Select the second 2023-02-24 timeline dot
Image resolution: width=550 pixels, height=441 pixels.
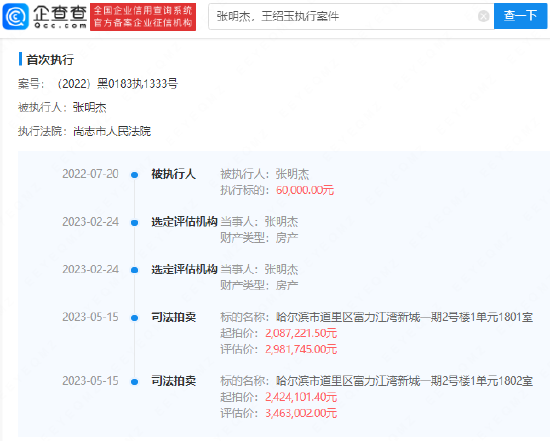pos(134,270)
